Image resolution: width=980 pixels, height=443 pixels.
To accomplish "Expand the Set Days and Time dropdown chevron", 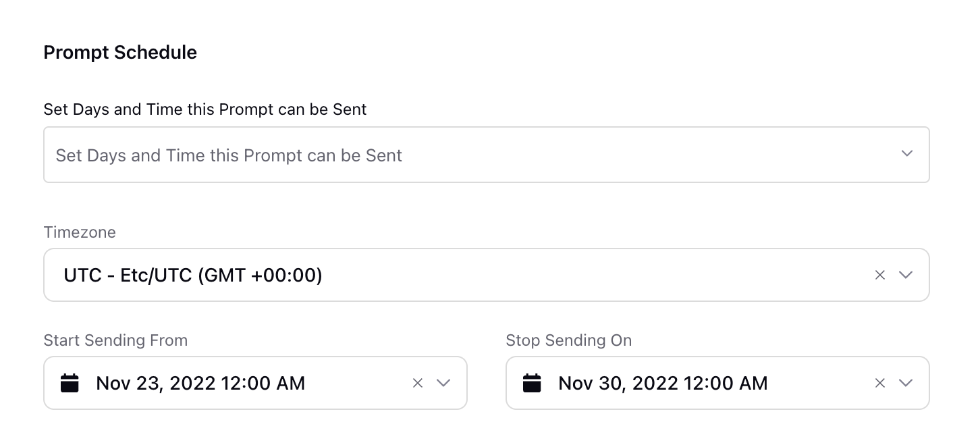I will [x=907, y=154].
